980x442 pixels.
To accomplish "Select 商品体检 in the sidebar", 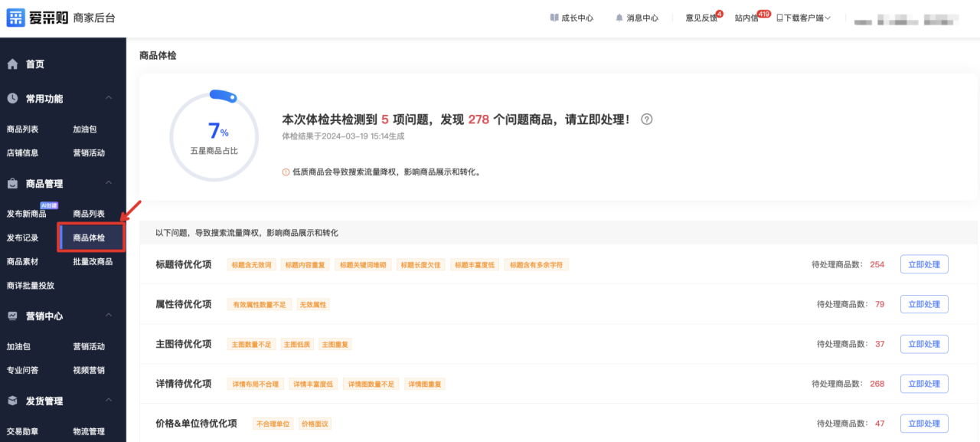I will [x=89, y=238].
